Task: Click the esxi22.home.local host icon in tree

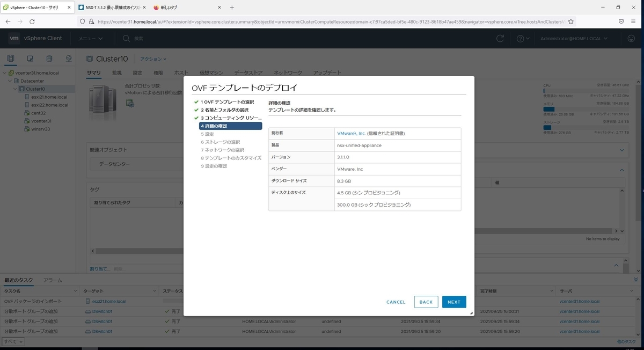Action: 27,105
